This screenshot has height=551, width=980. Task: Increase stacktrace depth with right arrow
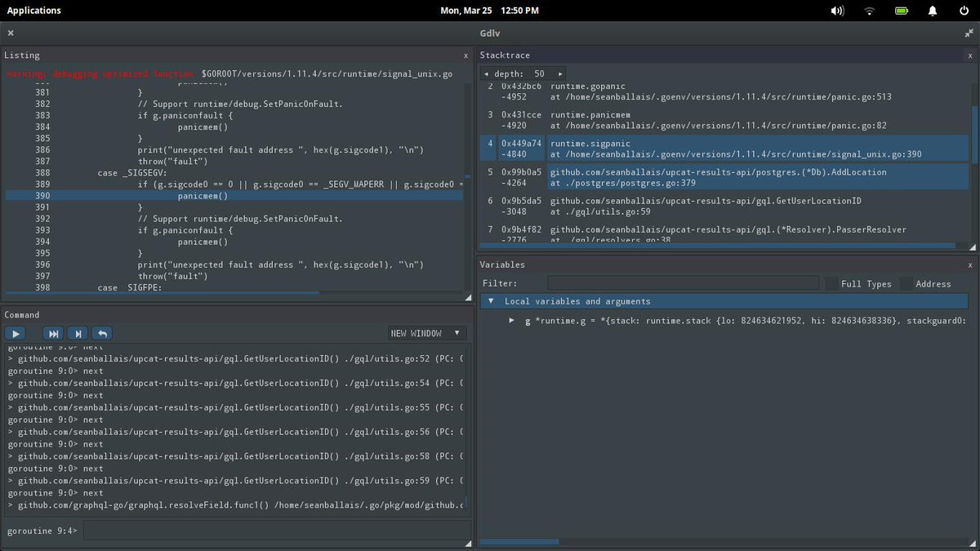pos(560,73)
